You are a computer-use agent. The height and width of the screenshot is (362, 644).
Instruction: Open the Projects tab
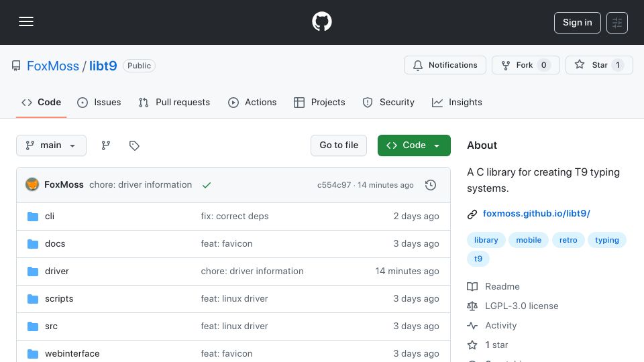pyautogui.click(x=319, y=102)
